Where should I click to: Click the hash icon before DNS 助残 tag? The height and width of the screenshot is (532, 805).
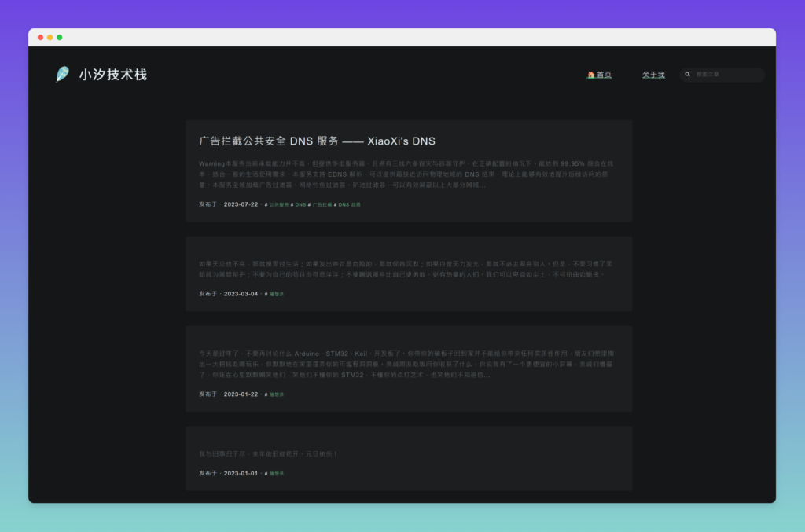[x=335, y=204]
